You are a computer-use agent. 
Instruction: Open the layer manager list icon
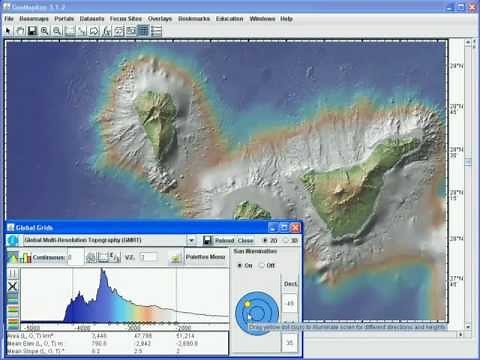pyautogui.click(x=156, y=31)
